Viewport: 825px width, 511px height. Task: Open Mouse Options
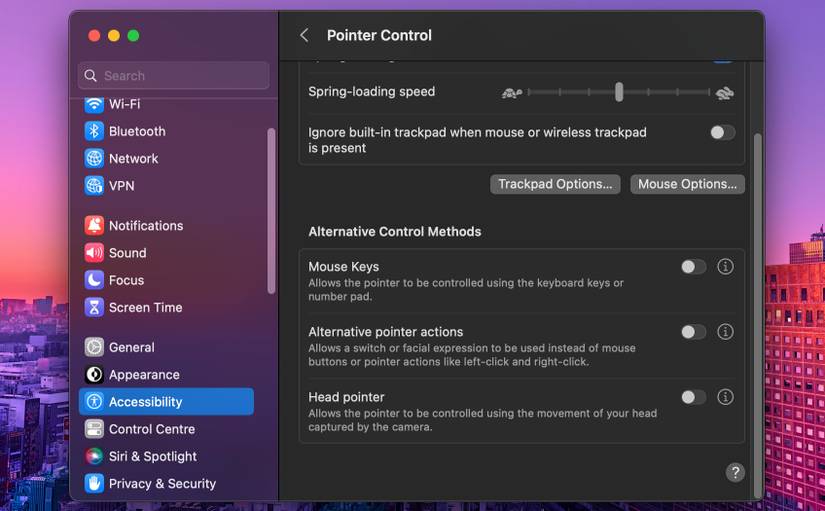[687, 184]
